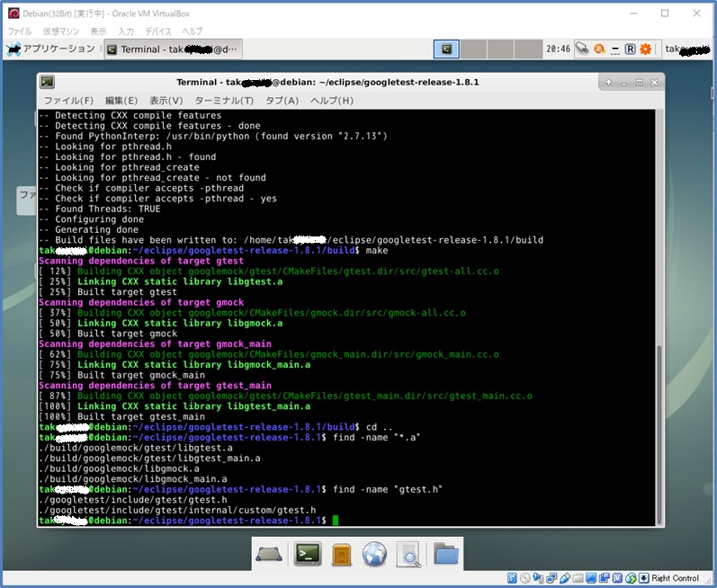
Task: Click the terminal cursor at prompt
Action: (x=336, y=521)
